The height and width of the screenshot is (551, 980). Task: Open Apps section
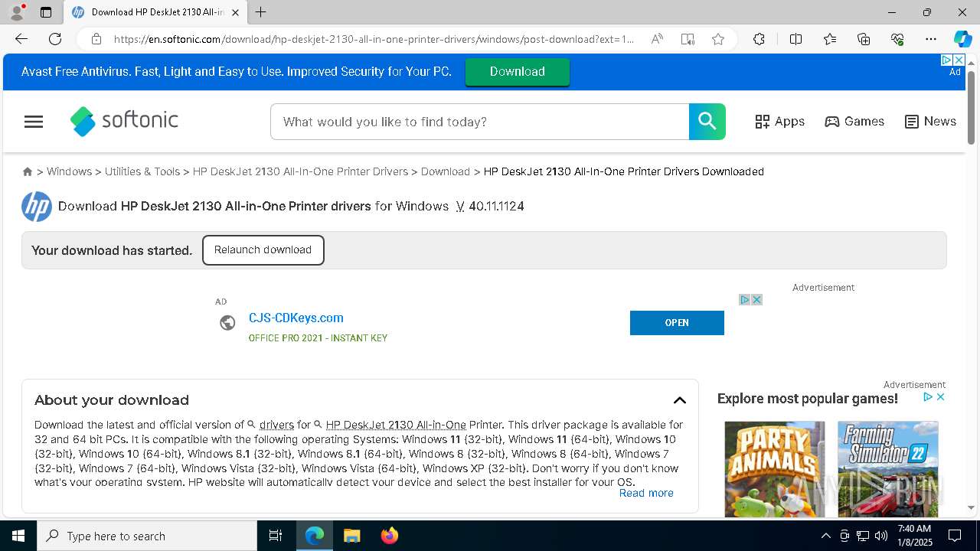tap(779, 122)
